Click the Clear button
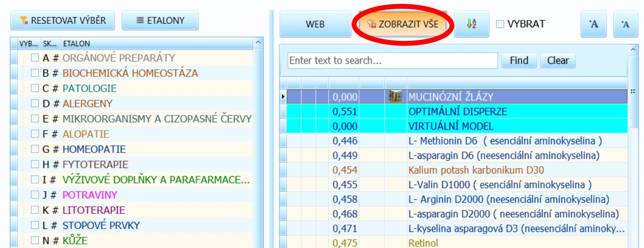 (558, 60)
